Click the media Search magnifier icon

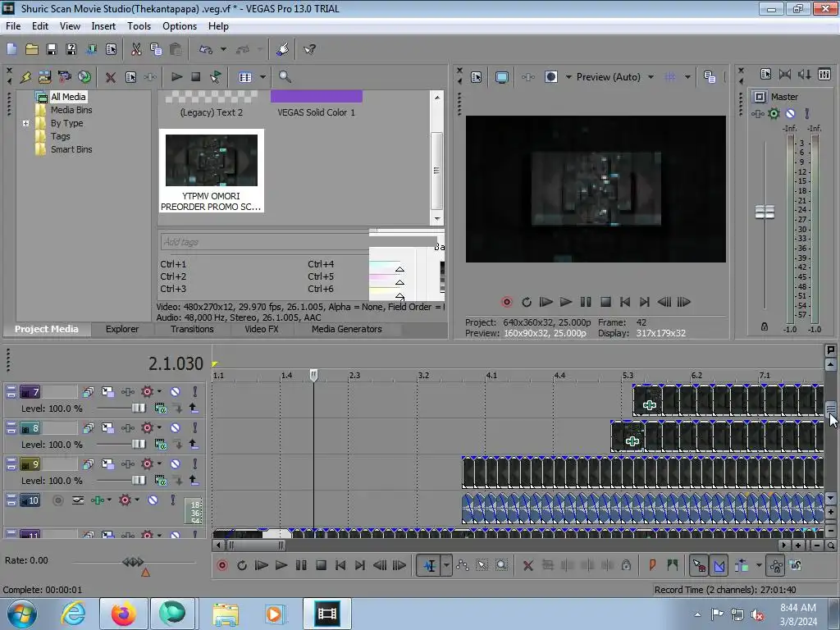pyautogui.click(x=285, y=77)
